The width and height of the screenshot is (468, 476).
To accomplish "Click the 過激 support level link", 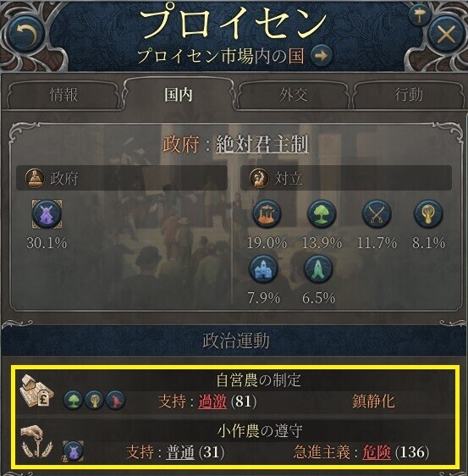I will pyautogui.click(x=212, y=401).
